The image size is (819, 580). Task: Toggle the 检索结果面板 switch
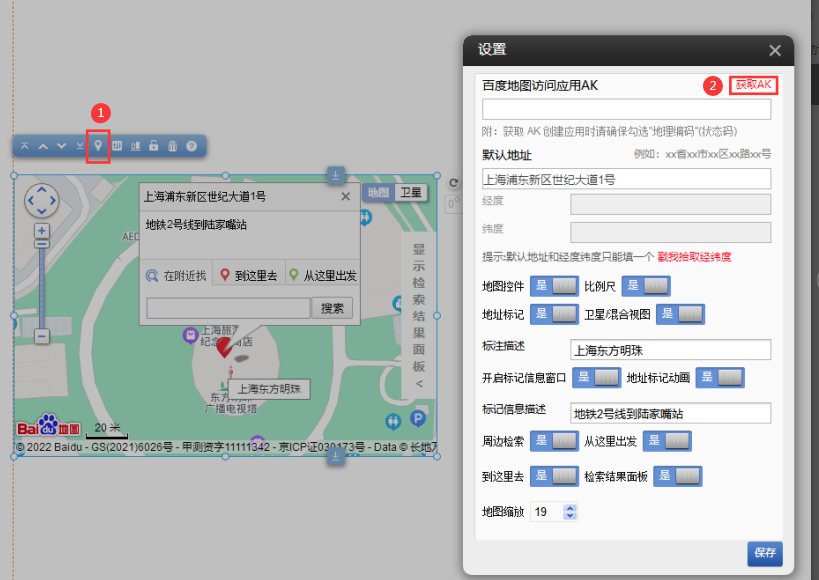pyautogui.click(x=677, y=476)
